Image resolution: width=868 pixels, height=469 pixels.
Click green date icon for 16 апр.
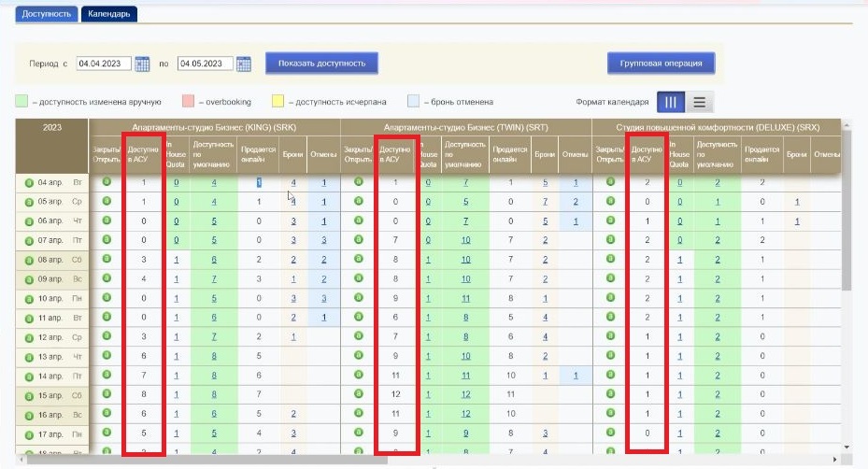(x=29, y=416)
